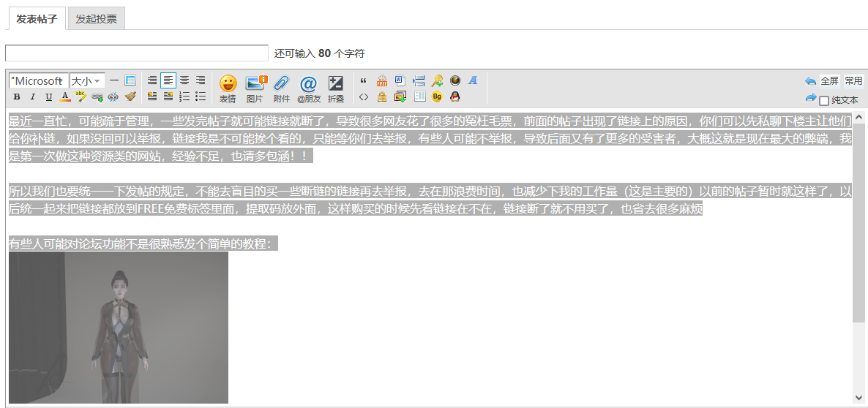Image resolution: width=868 pixels, height=408 pixels.
Task: Insert hidden content with padlock icon
Action: pos(382,97)
